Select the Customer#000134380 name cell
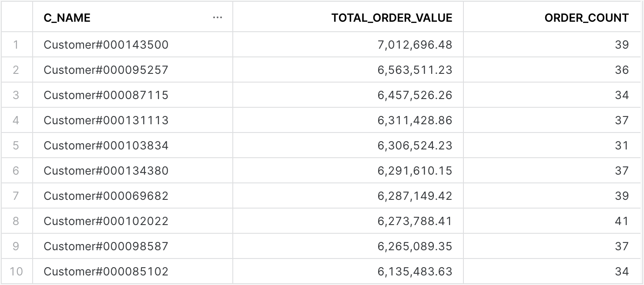Image resolution: width=644 pixels, height=285 pixels. pyautogui.click(x=133, y=170)
